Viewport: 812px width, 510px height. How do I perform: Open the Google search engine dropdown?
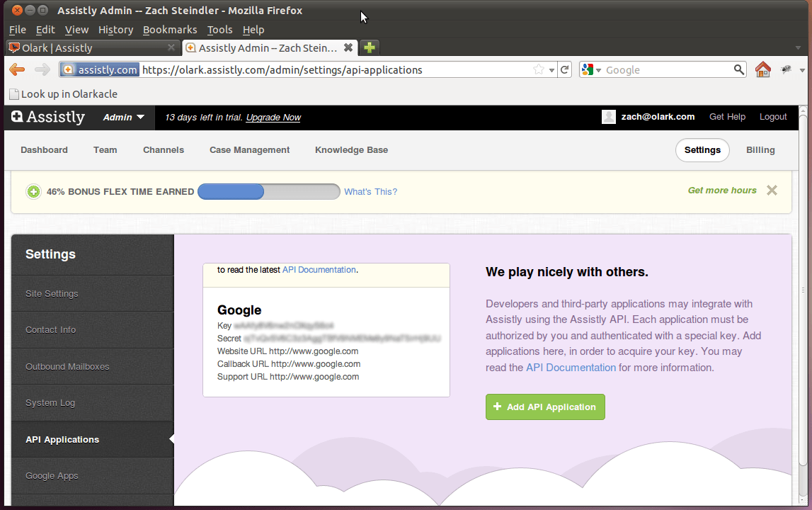590,69
